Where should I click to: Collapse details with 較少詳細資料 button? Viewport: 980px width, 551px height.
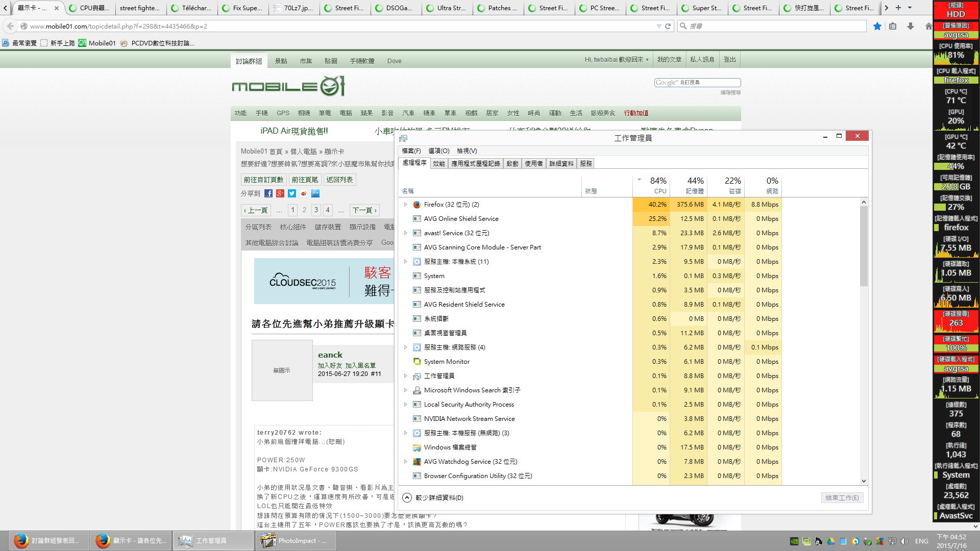433,498
